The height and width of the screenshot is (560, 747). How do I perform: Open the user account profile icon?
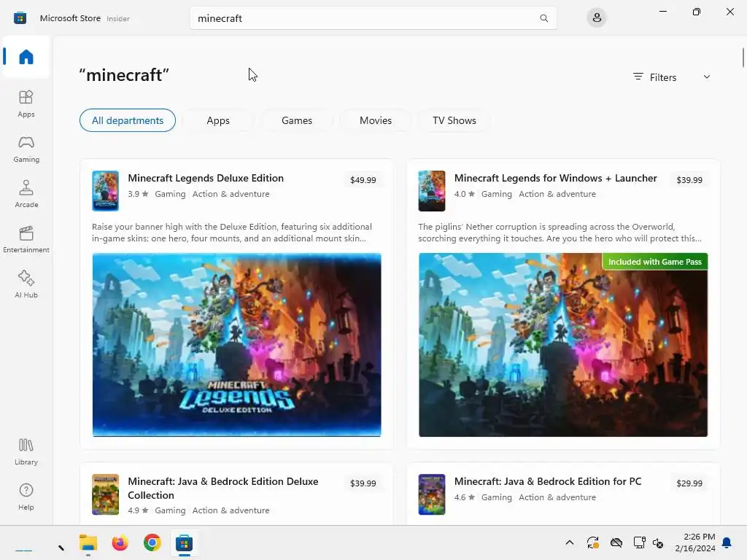click(597, 18)
